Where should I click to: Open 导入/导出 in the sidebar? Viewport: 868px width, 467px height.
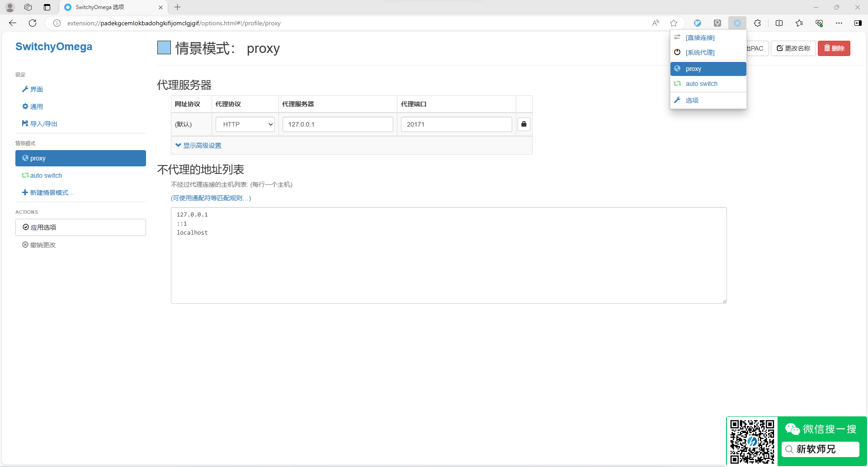click(x=43, y=124)
